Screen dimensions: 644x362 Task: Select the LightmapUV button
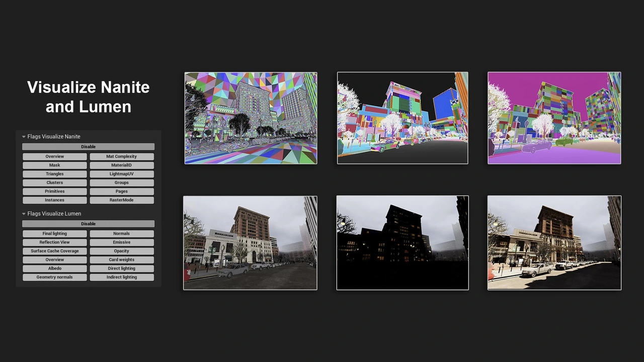[121, 174]
